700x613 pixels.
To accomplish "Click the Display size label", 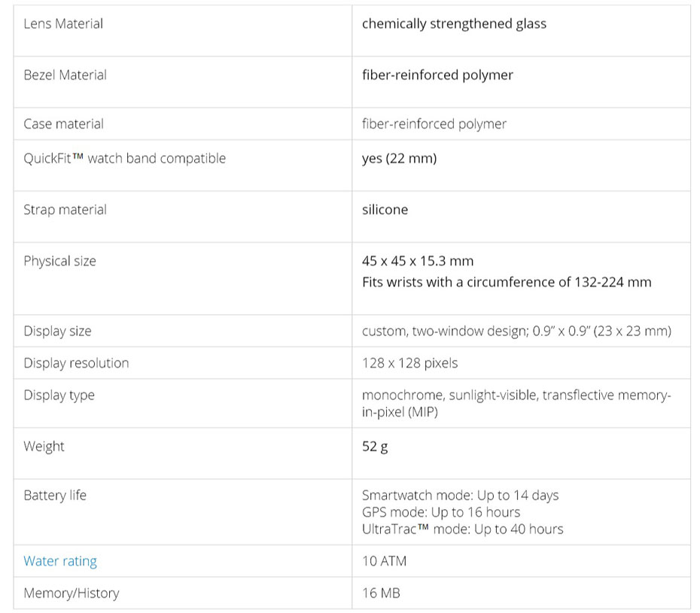I will 57,331.
